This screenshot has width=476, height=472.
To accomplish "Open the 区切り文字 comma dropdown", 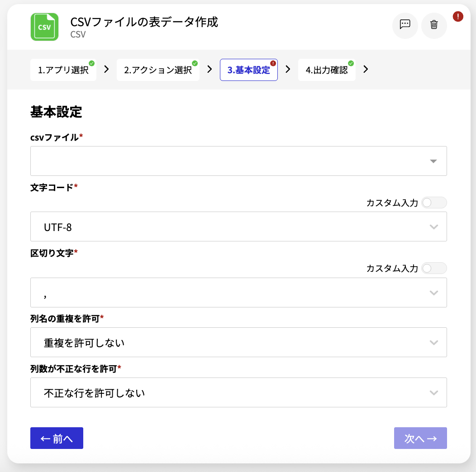I will [x=238, y=293].
